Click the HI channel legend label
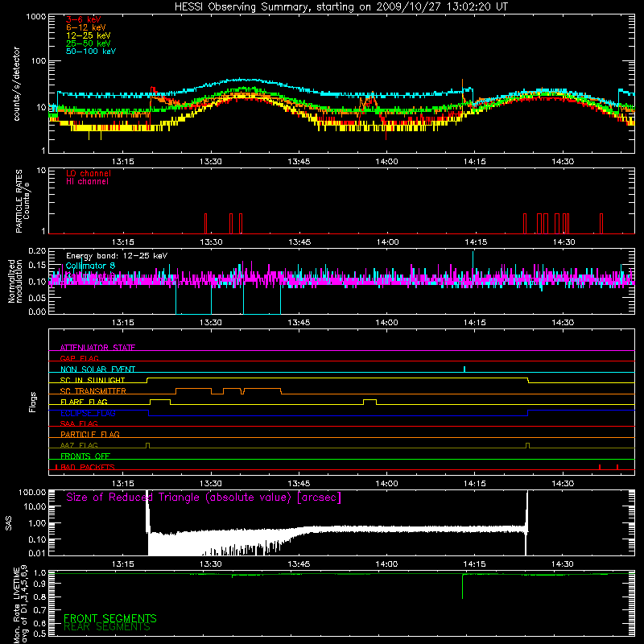 (87, 182)
